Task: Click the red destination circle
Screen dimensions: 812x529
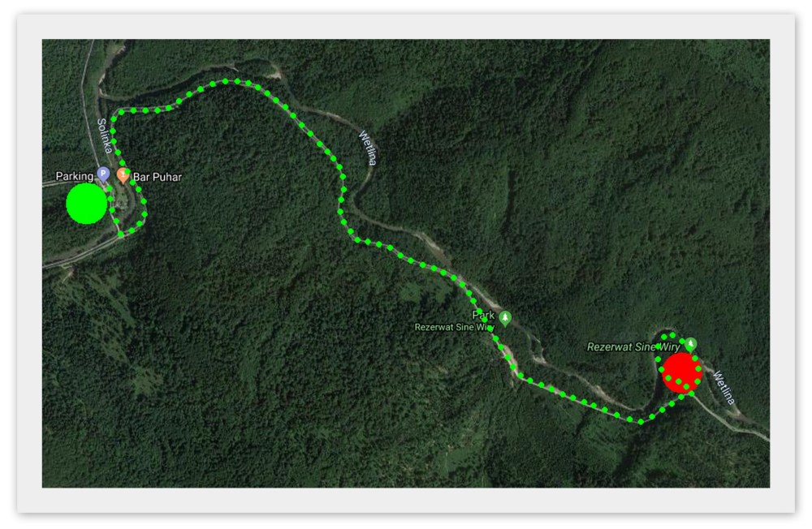Action: (682, 372)
